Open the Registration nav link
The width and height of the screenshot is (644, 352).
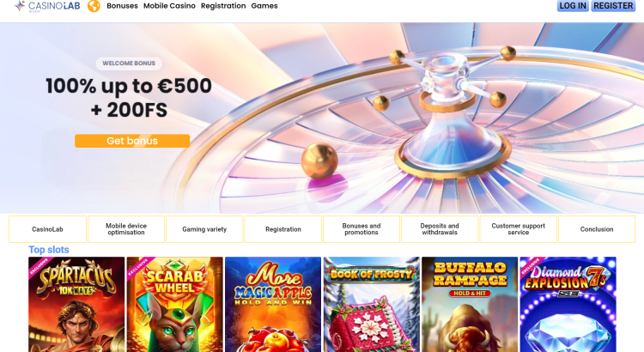click(x=223, y=6)
